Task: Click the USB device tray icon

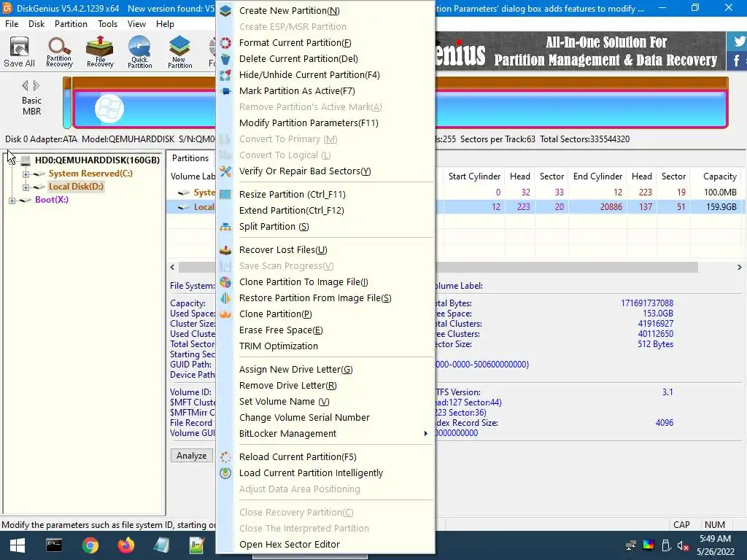Action: 666,545
